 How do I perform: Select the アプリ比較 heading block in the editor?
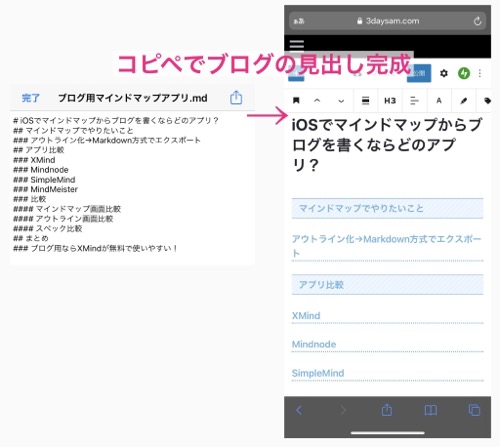tap(387, 285)
